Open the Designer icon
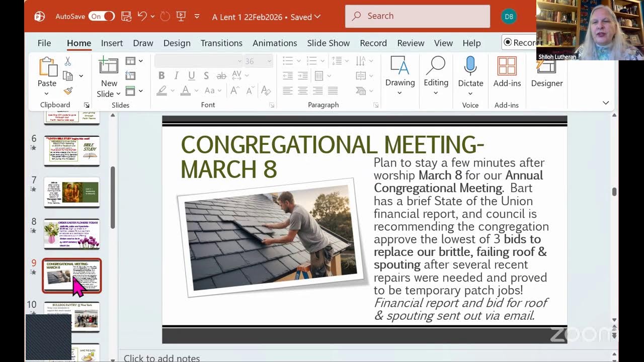The height and width of the screenshot is (362, 644). 546,66
